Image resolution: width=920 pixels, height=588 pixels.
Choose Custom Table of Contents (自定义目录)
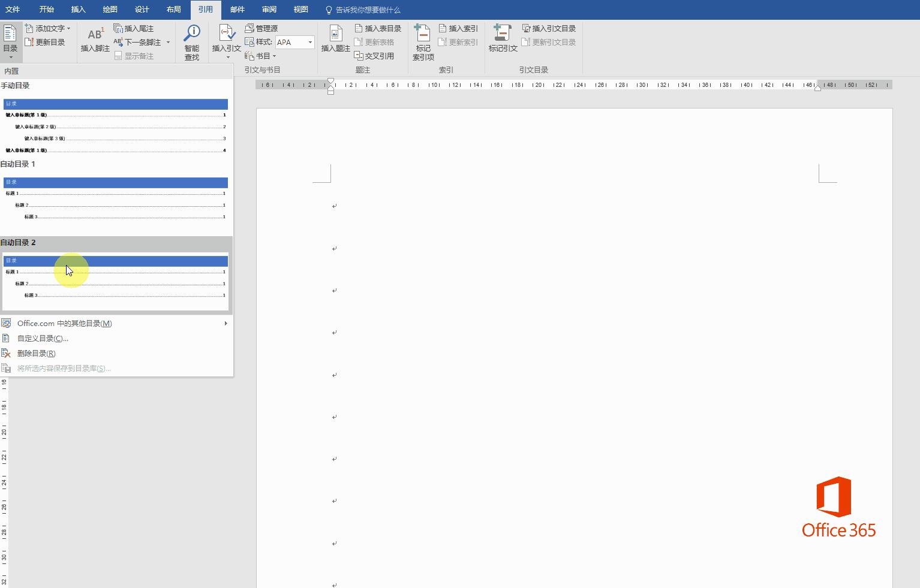43,338
